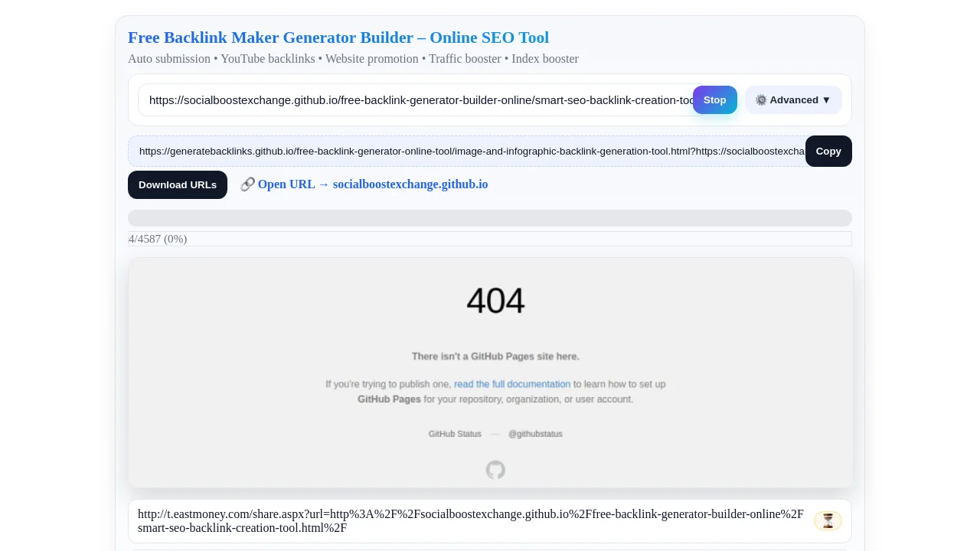This screenshot has height=551, width=980.
Task: Open the @githubstatus link
Action: tap(535, 434)
